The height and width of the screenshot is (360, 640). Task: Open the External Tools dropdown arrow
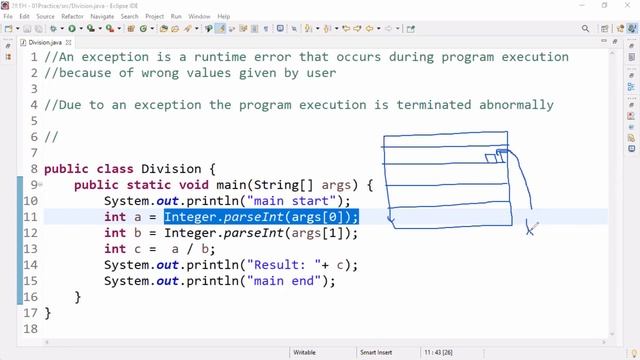point(119,29)
